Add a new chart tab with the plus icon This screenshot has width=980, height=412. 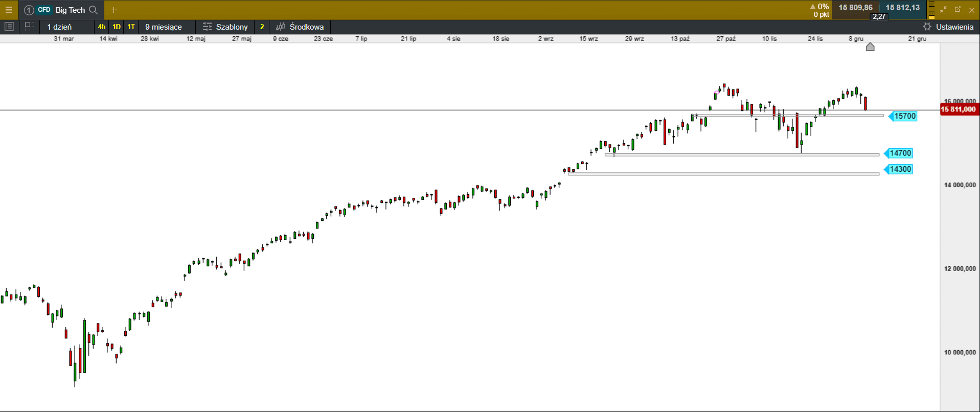113,10
